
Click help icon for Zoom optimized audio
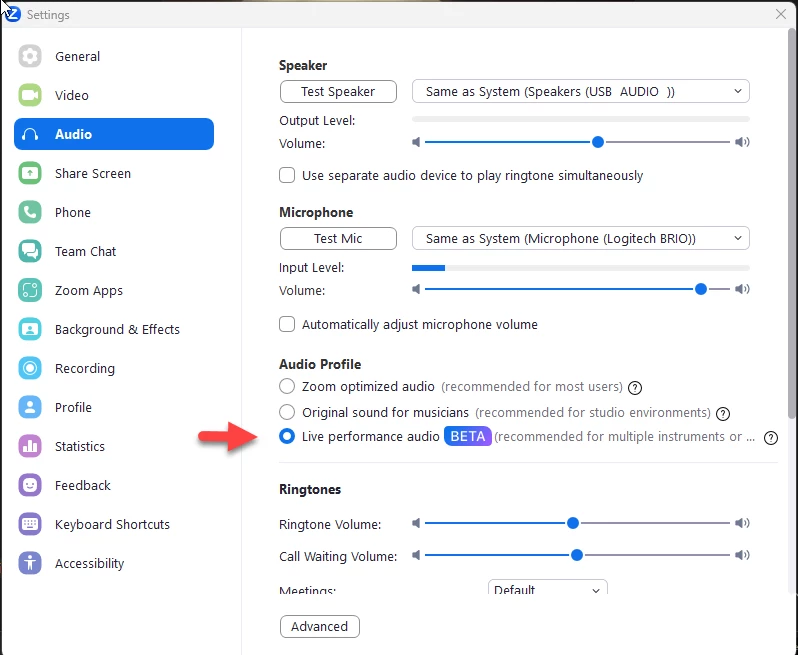coord(635,388)
